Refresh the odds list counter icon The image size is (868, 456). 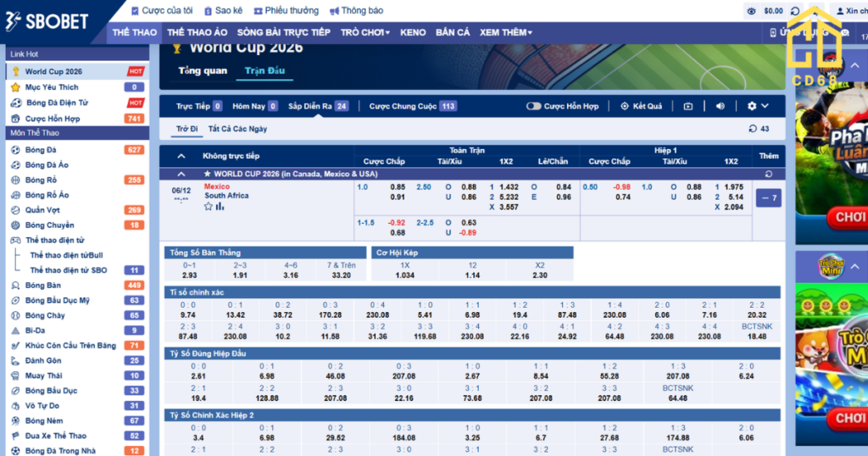click(x=753, y=129)
